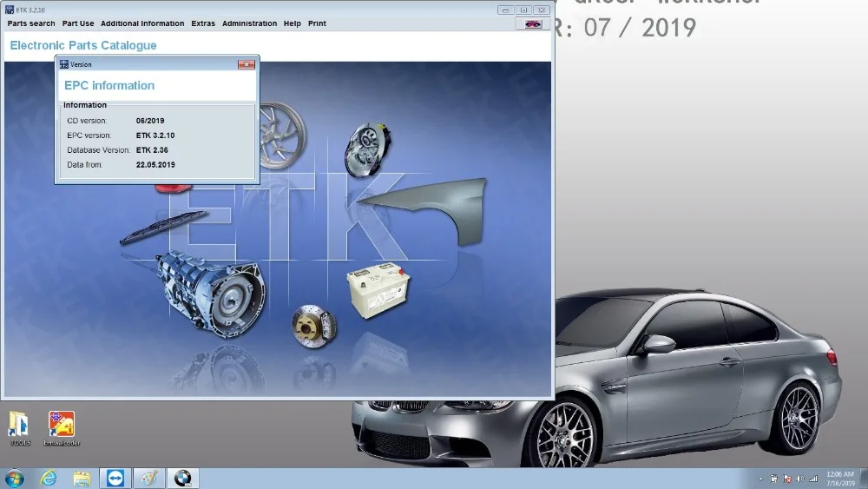Image resolution: width=868 pixels, height=489 pixels.
Task: Open the Help menu
Action: pos(292,23)
